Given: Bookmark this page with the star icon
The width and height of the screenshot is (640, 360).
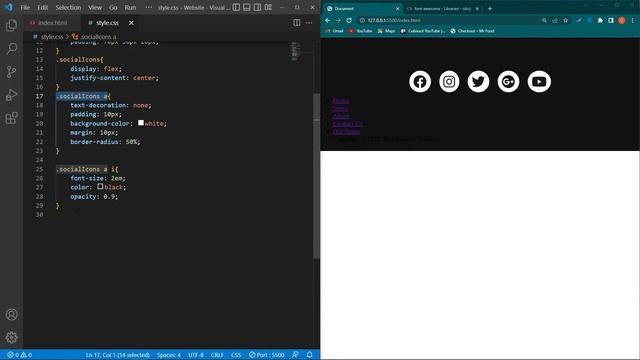Looking at the screenshot, I should [x=566, y=20].
